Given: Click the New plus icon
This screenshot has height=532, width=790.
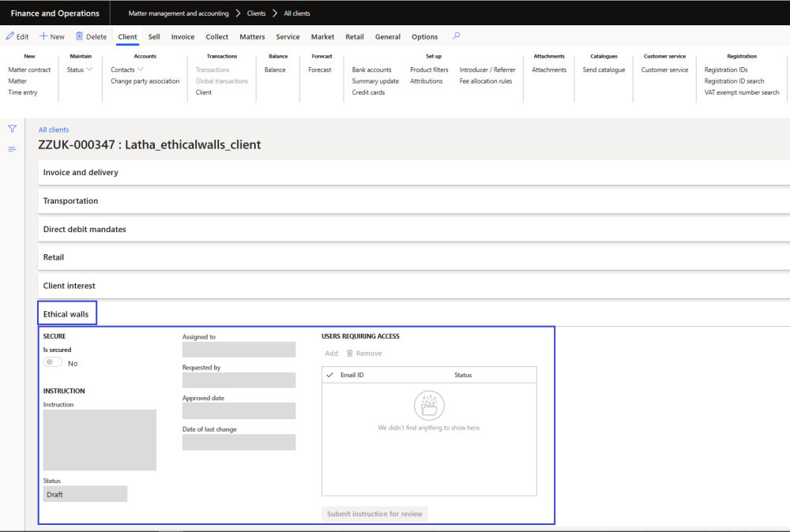Looking at the screenshot, I should click(x=44, y=36).
